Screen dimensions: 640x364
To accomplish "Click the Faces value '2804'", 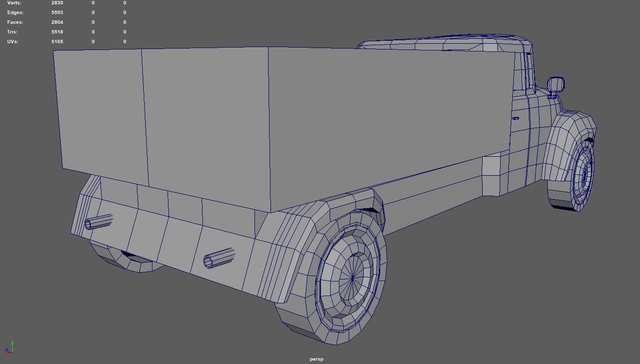I will click(57, 22).
